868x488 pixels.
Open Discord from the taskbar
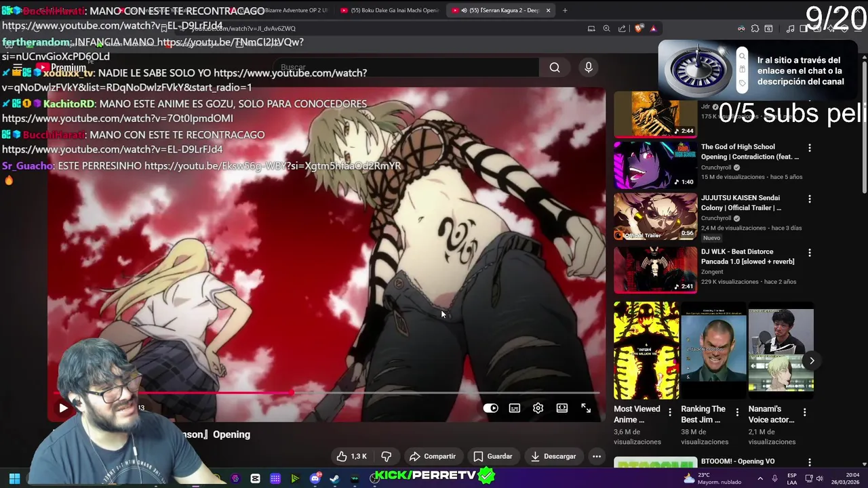tap(315, 479)
